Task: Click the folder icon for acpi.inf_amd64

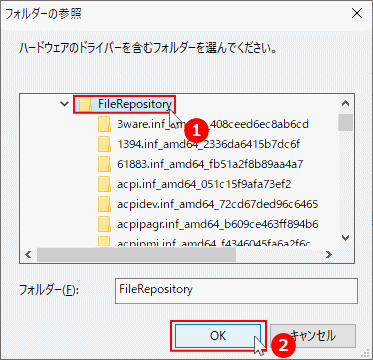Action: pyautogui.click(x=105, y=184)
